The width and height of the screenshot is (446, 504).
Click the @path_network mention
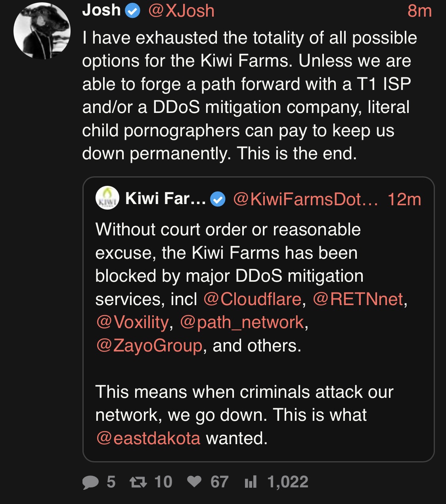[x=242, y=323]
